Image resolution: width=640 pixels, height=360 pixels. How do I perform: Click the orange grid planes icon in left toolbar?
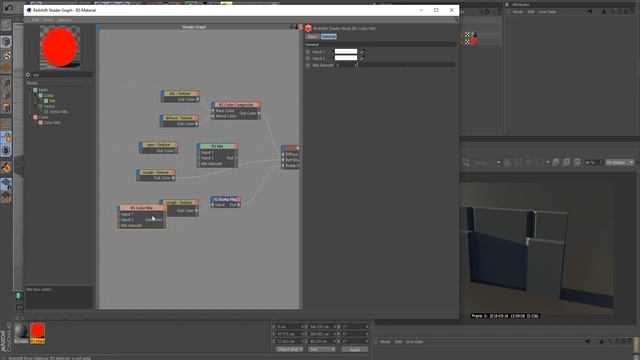point(6,198)
